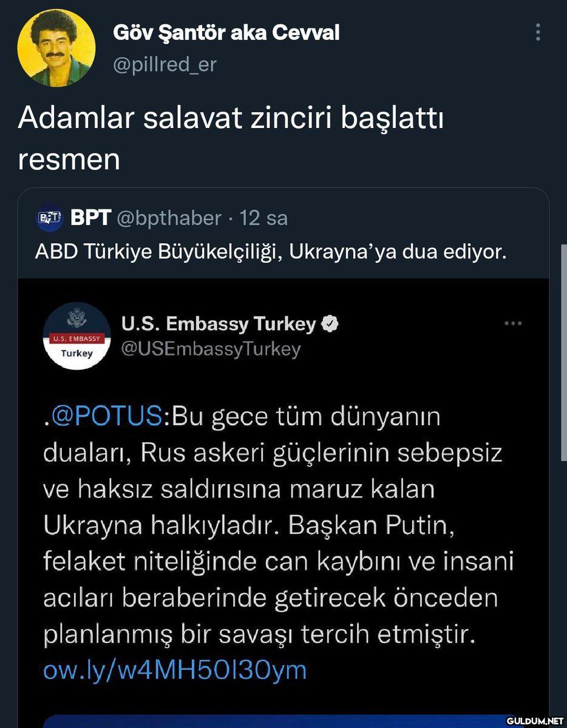
Task: Open the quoted "ABD Türkiye Büyükelçiliği" tweet text
Action: (270, 251)
